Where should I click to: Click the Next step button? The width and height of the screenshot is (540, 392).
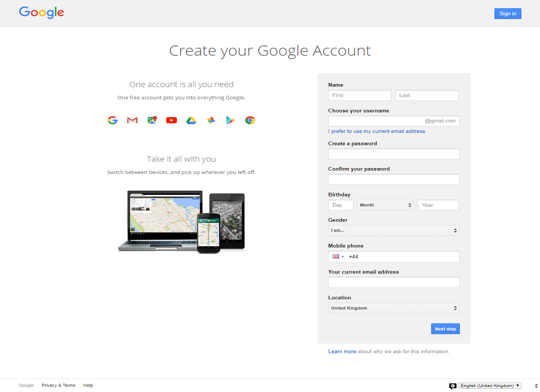click(x=445, y=329)
